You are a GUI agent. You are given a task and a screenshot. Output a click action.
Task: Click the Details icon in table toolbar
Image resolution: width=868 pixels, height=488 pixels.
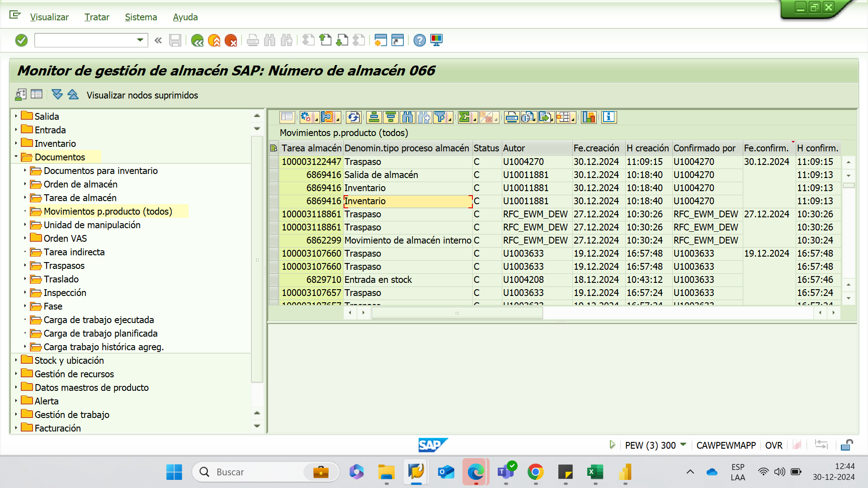click(287, 117)
